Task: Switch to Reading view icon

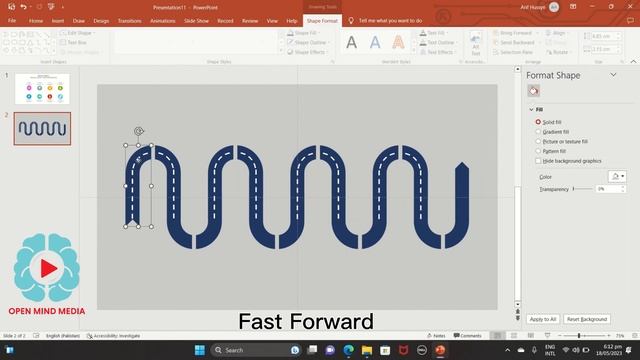Action: [x=531, y=336]
